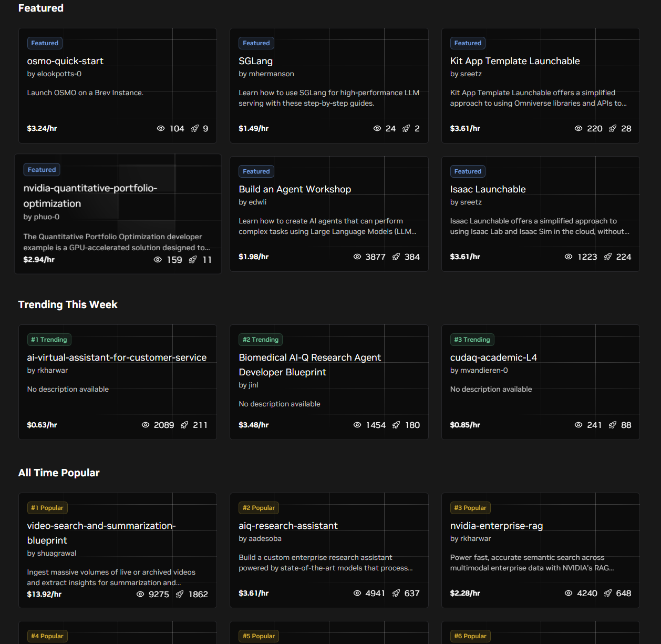Image resolution: width=661 pixels, height=644 pixels.
Task: Open Build an Agent Workshop title
Action: click(295, 189)
